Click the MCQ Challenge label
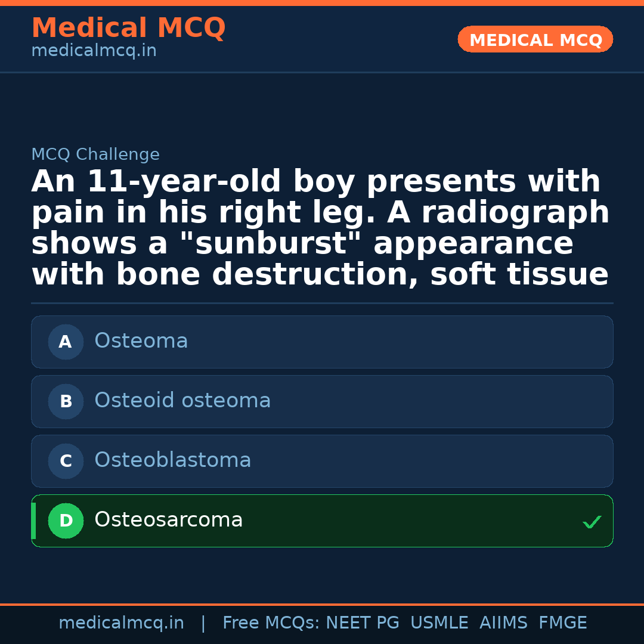 [x=95, y=154]
